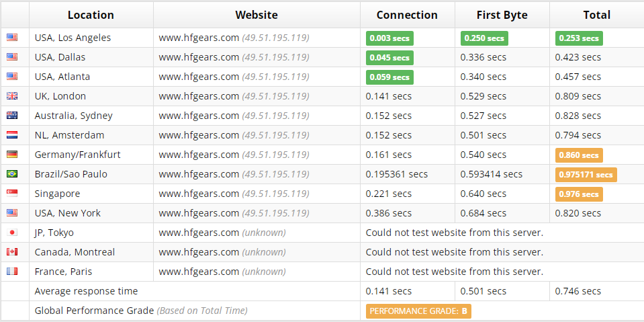The height and width of the screenshot is (322, 644).
Task: Click the Amsterdam 0.794 secs total value
Action: coord(578,135)
